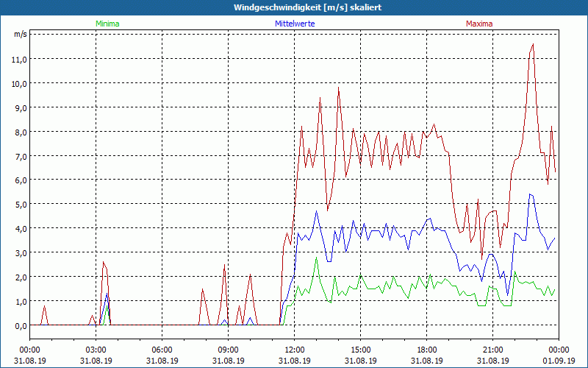Click the 15:00 time axis label
Image resolution: width=588 pixels, height=368 pixels.
point(361,350)
